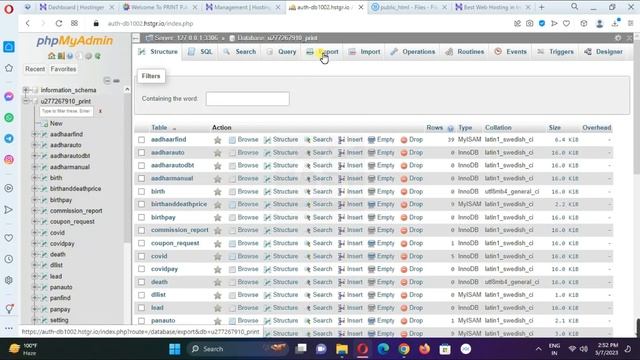Screen dimensions: 640x360
Task: Open the SQL tab
Action: pyautogui.click(x=200, y=52)
